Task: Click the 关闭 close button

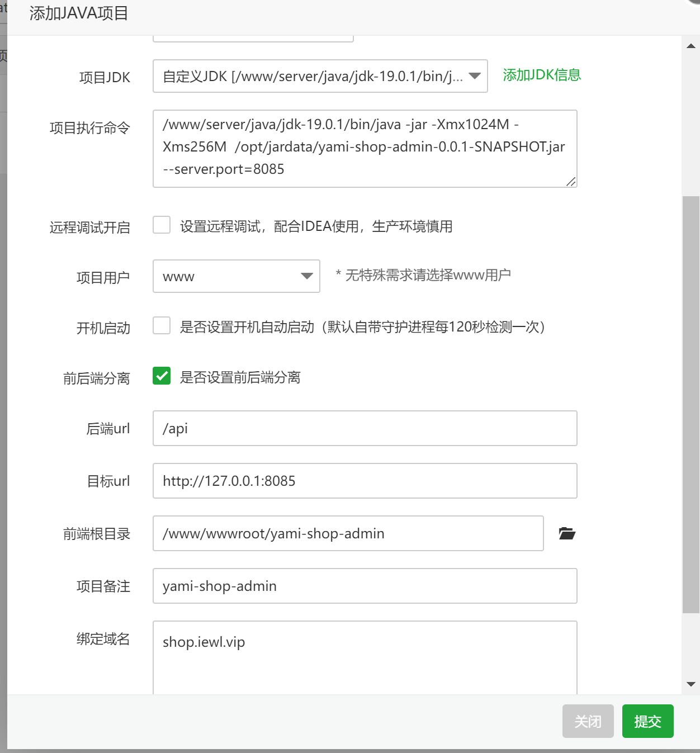Action: click(x=588, y=721)
